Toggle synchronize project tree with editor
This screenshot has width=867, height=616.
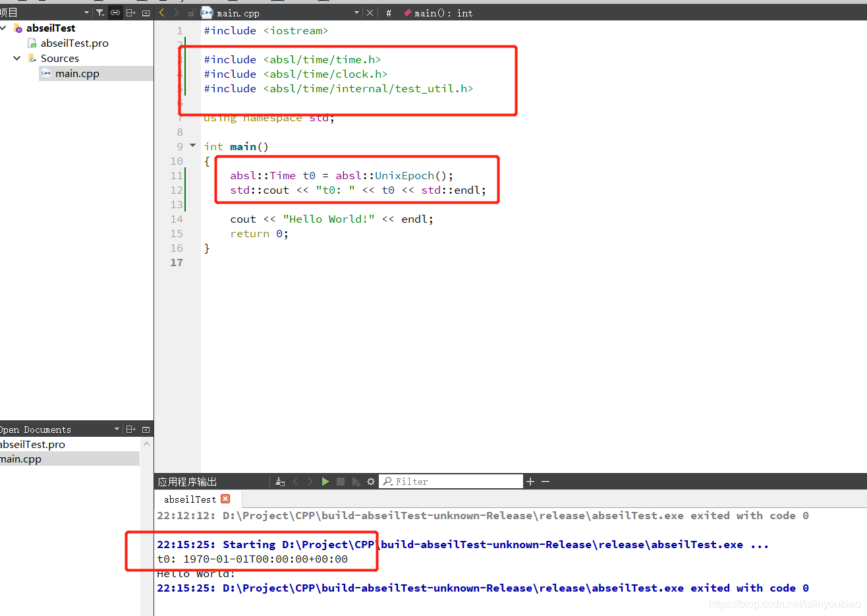[114, 13]
